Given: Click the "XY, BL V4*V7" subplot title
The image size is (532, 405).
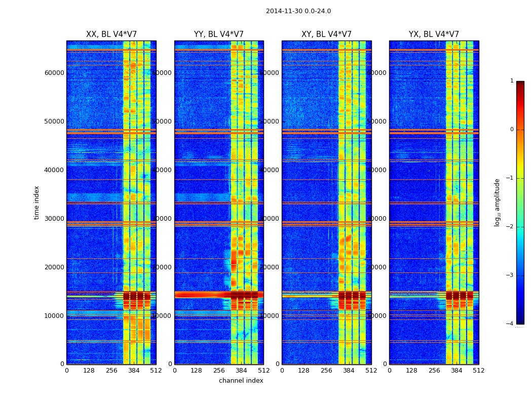Looking at the screenshot, I should (326, 34).
